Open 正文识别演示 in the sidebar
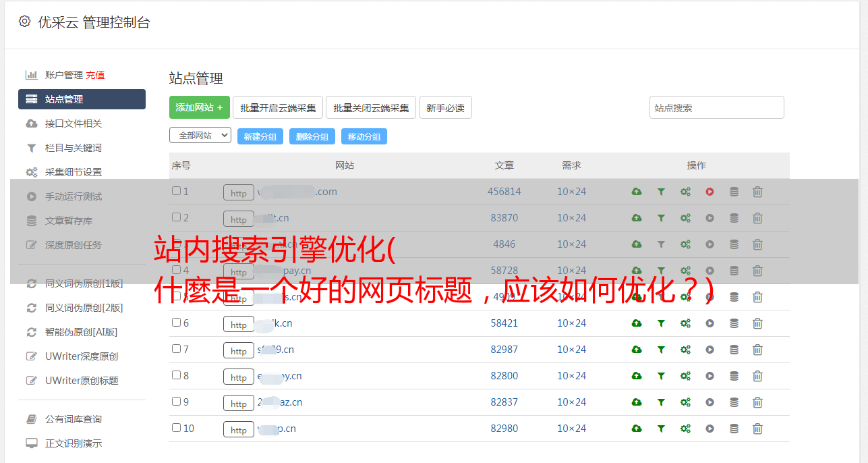This screenshot has width=868, height=463. pyautogui.click(x=74, y=443)
